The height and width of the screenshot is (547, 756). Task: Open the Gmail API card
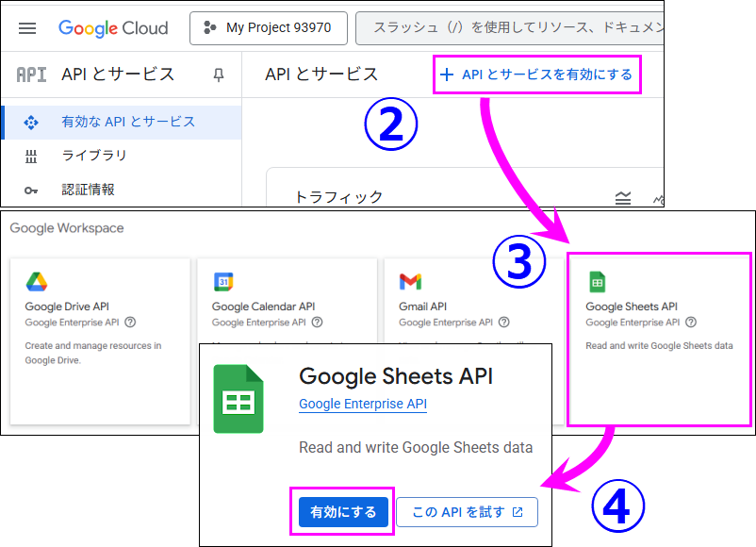click(474, 301)
